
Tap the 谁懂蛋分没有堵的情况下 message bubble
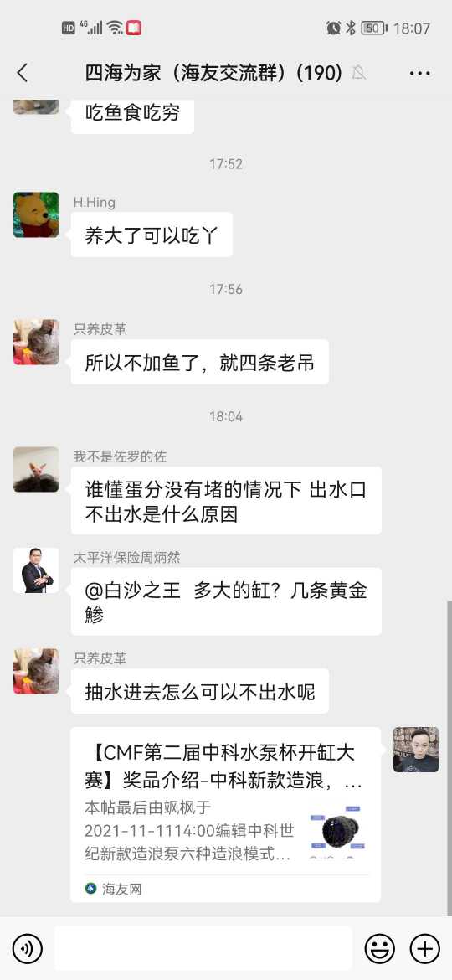[226, 501]
